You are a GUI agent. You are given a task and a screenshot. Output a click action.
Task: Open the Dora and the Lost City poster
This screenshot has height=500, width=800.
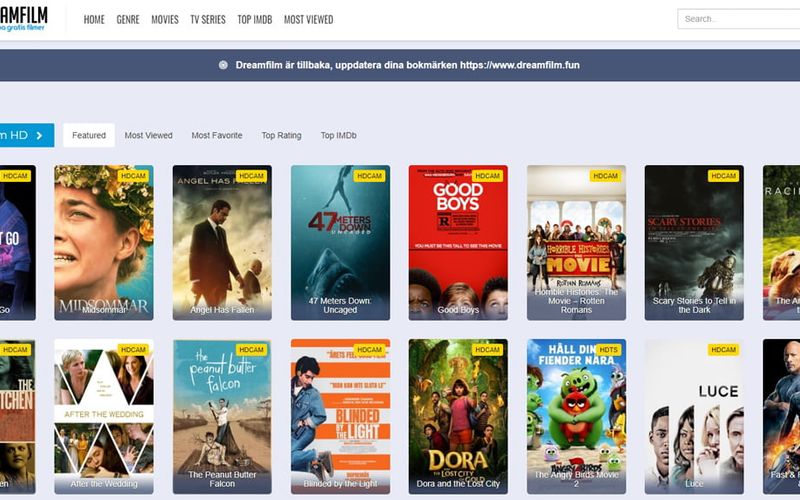pyautogui.click(x=458, y=416)
